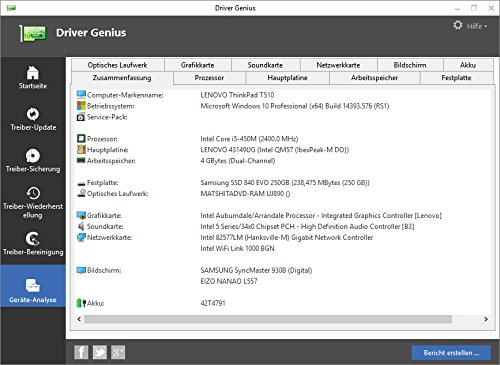This screenshot has width=500, height=365.
Task: Select the Zusammenfassung tab
Action: pyautogui.click(x=122, y=78)
